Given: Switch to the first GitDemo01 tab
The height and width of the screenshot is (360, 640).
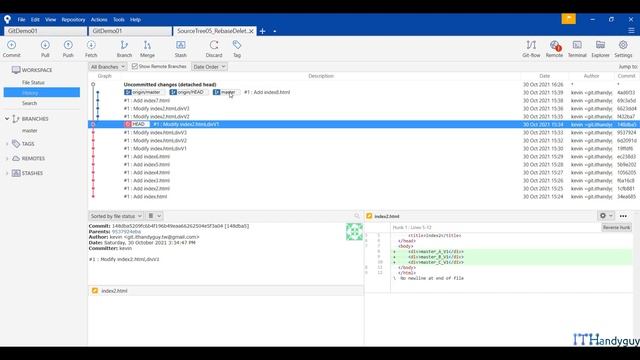Looking at the screenshot, I should click(x=45, y=31).
